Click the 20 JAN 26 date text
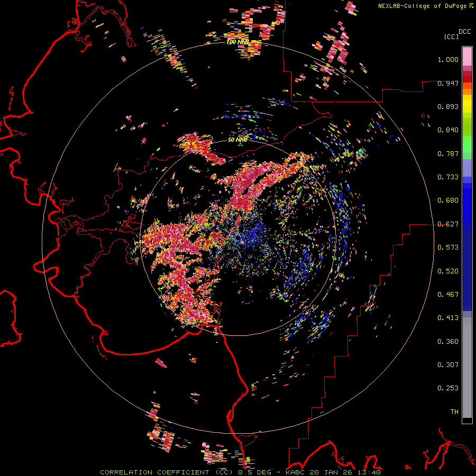Image resolution: width=476 pixels, height=476 pixels. point(330,472)
